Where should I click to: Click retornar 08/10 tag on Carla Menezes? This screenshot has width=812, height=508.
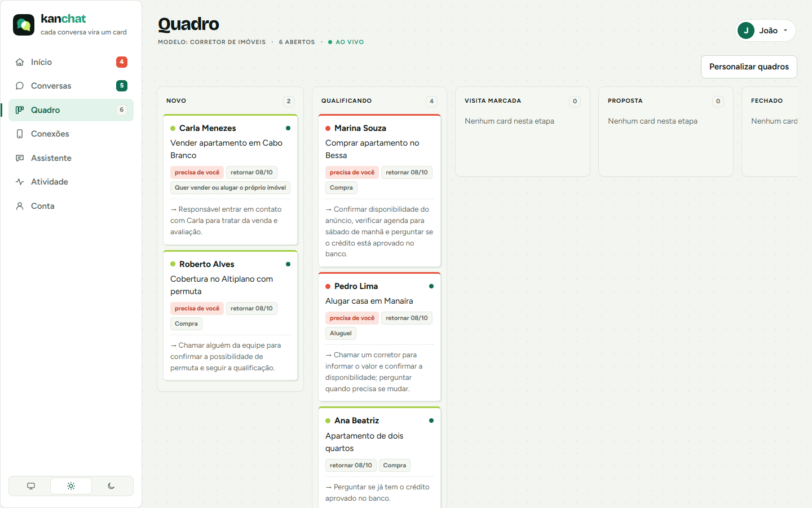point(251,173)
